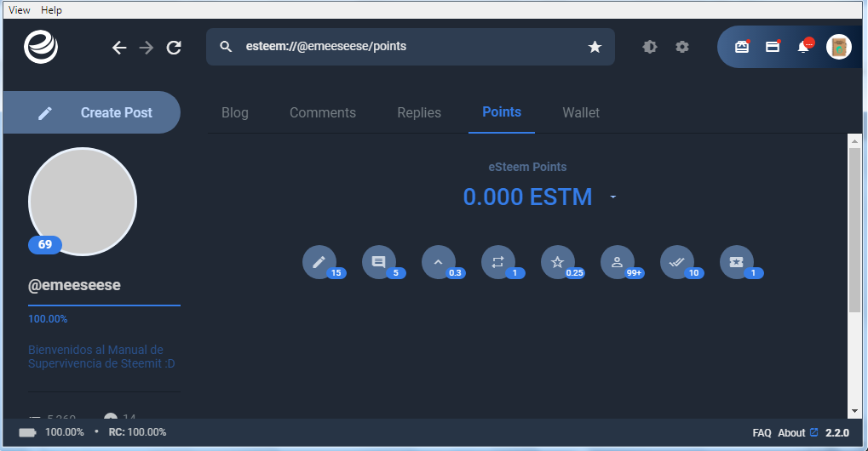Switch to the Wallet tab

point(581,112)
